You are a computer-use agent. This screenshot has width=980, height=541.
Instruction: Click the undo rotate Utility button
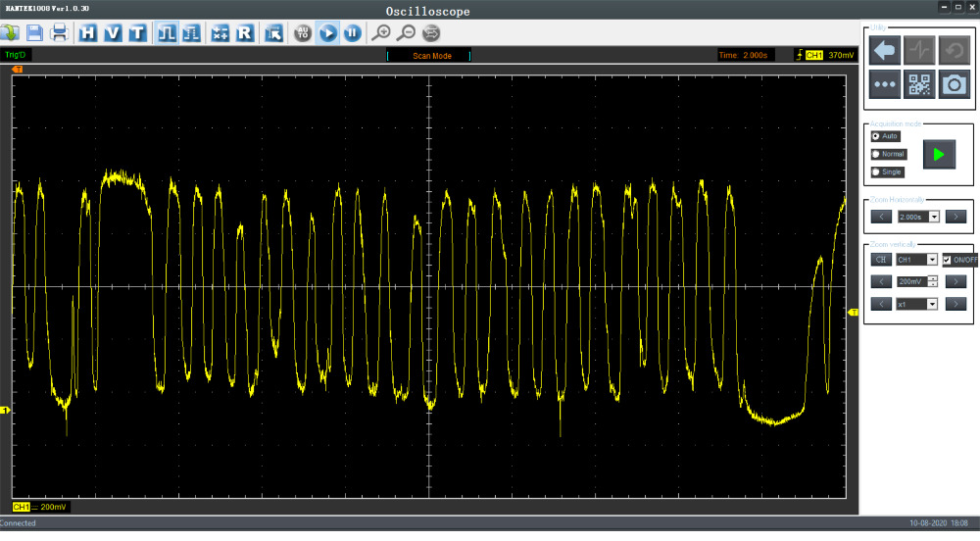[x=955, y=50]
